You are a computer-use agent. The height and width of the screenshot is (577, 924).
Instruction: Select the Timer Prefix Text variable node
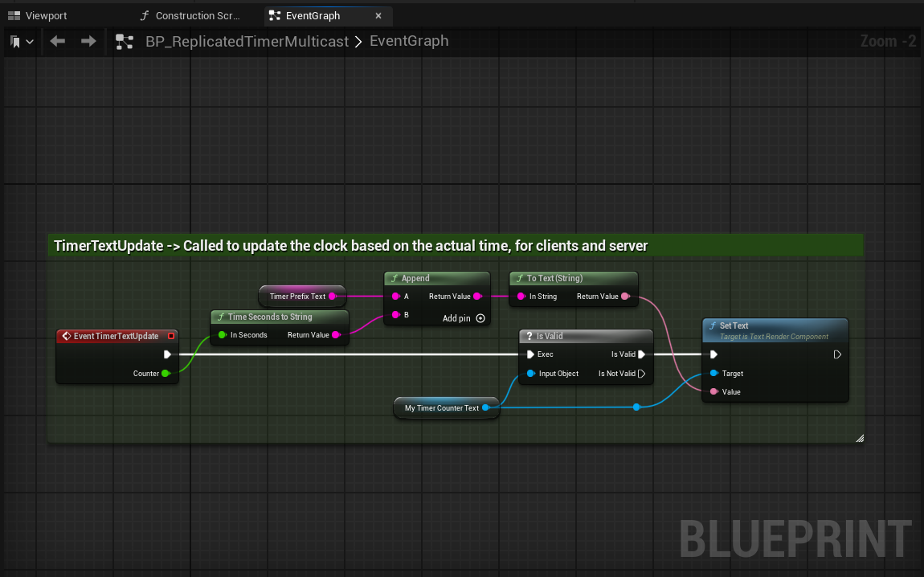pyautogui.click(x=302, y=296)
